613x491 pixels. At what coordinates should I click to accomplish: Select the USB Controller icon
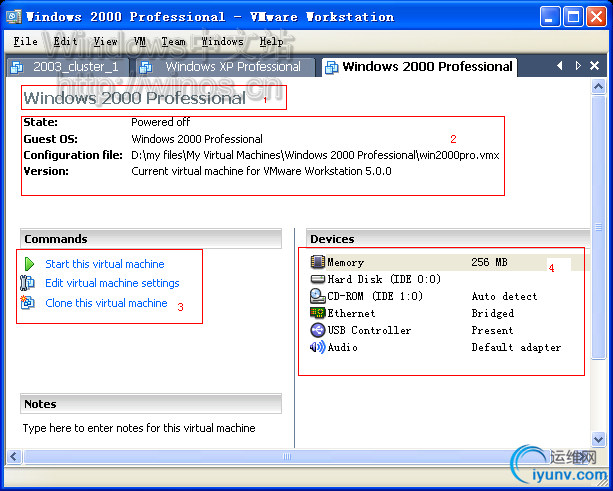(x=317, y=330)
